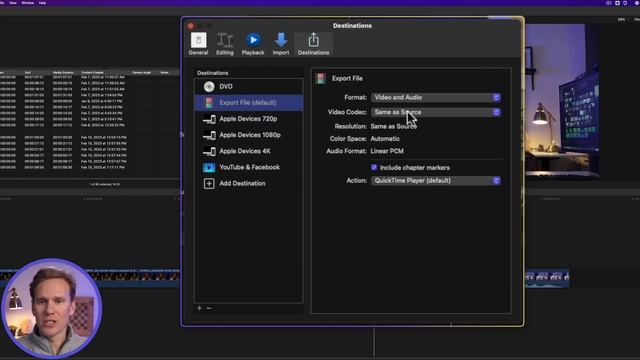640x360 pixels.
Task: Toggle Include chapter markers checkbox
Action: point(374,167)
